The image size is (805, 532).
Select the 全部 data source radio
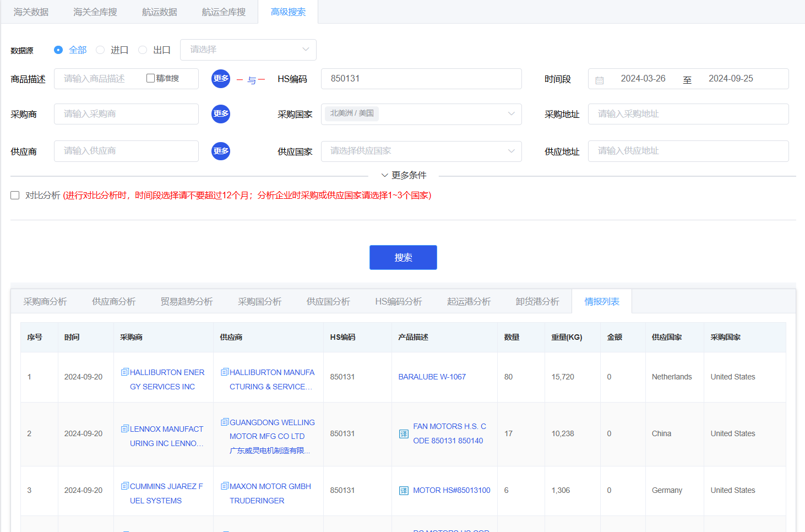[58, 50]
